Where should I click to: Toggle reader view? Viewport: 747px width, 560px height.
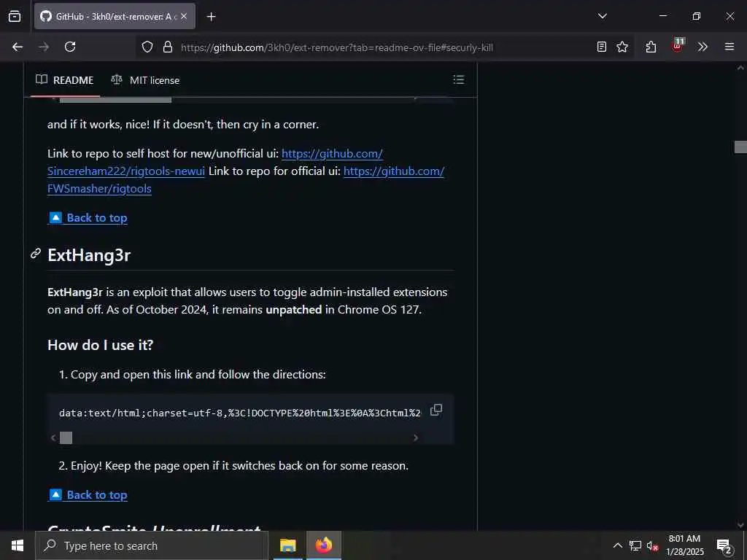click(x=602, y=47)
